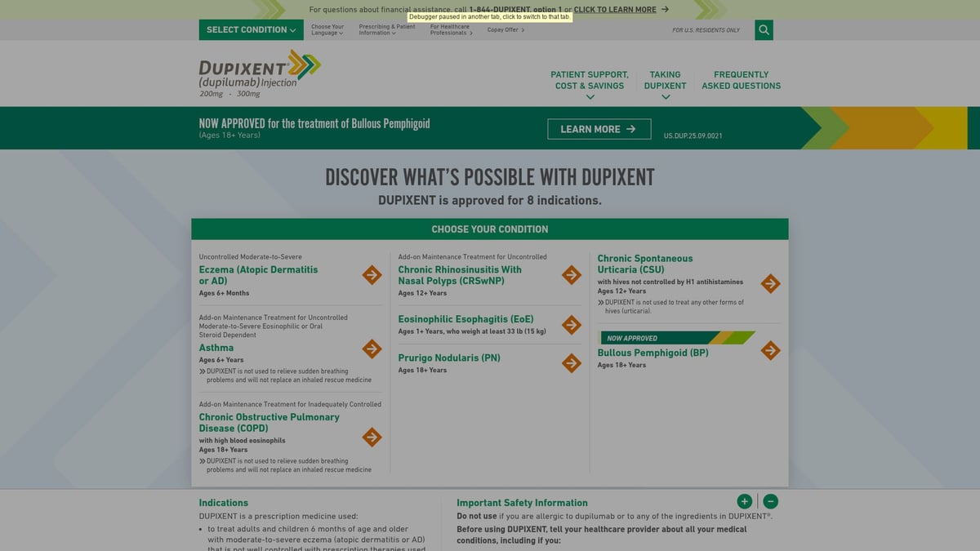
Task: Click the arrow icon for Bullous Pemphigoid
Action: 770,350
